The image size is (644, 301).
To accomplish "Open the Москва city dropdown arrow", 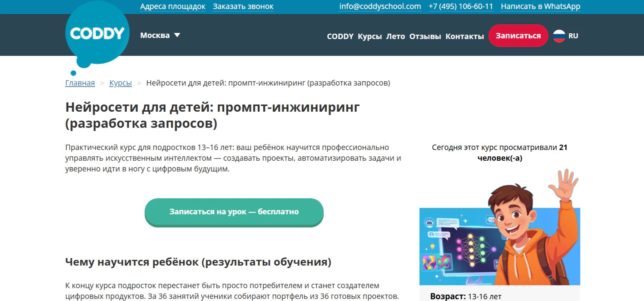I will coord(177,35).
